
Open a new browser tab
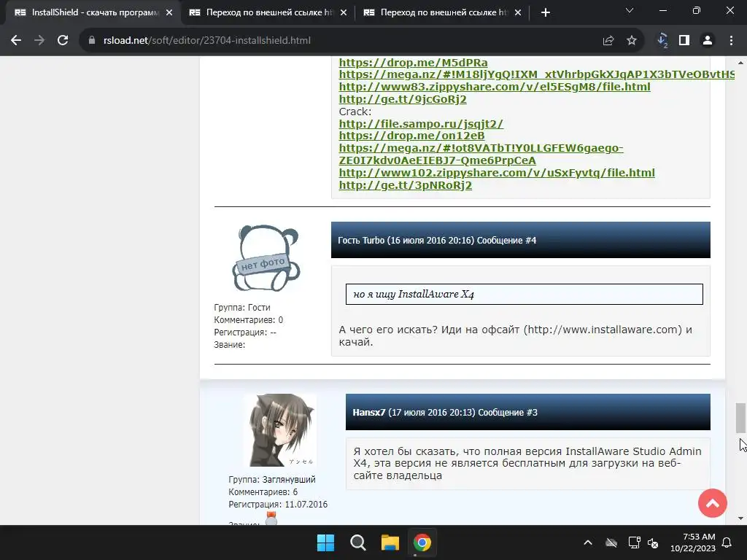546,12
